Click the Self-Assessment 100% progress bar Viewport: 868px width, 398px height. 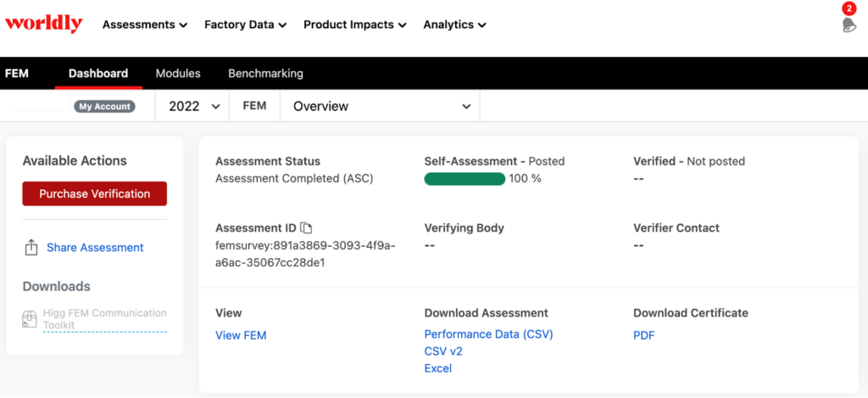click(x=465, y=178)
